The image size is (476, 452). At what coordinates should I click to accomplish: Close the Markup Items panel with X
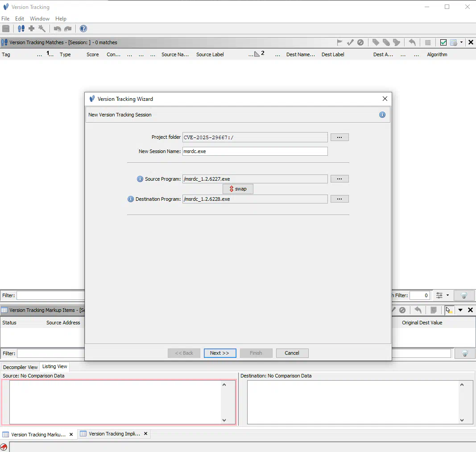(470, 310)
